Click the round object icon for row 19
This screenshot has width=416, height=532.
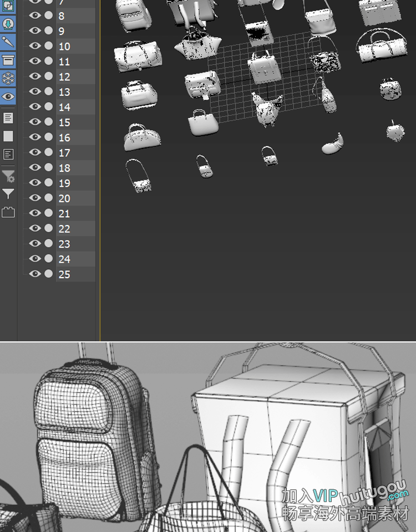(49, 182)
